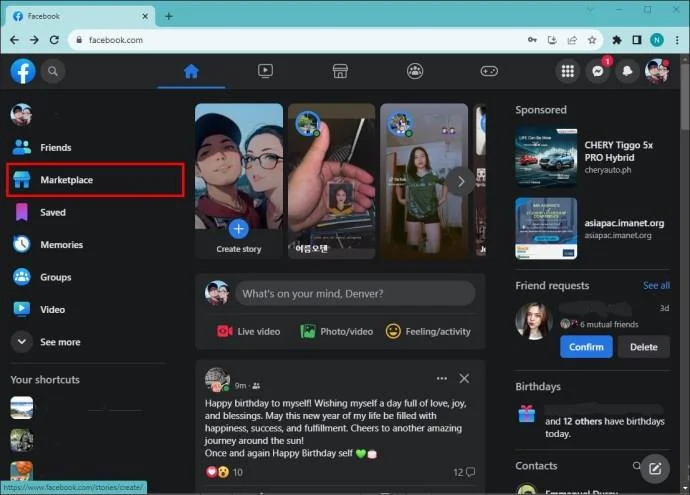The height and width of the screenshot is (495, 690).
Task: Open your profile from the sidebar avatar
Action: coord(21,115)
